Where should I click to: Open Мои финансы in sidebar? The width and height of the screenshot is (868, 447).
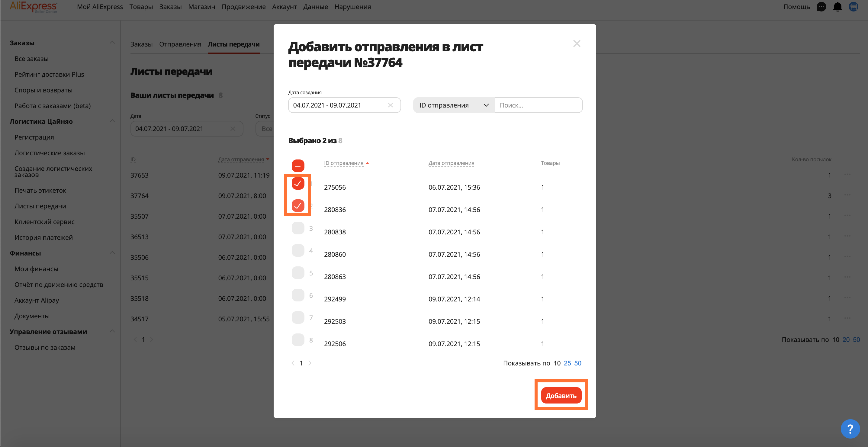tap(36, 269)
